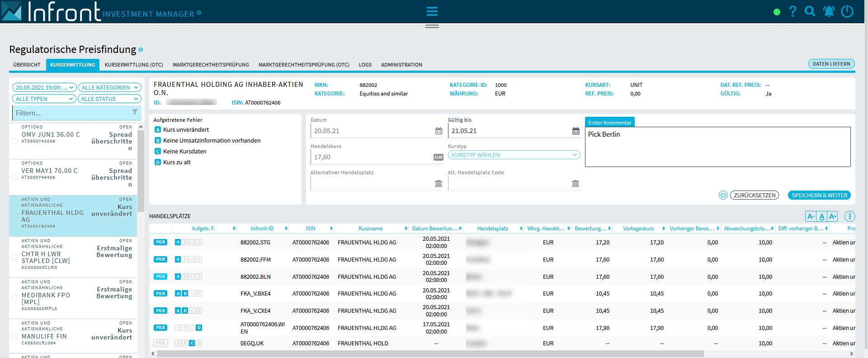Screen dimensions: 868x358
Task: Toggle PICK for FKA_V.CXE4 row
Action: pos(160,311)
